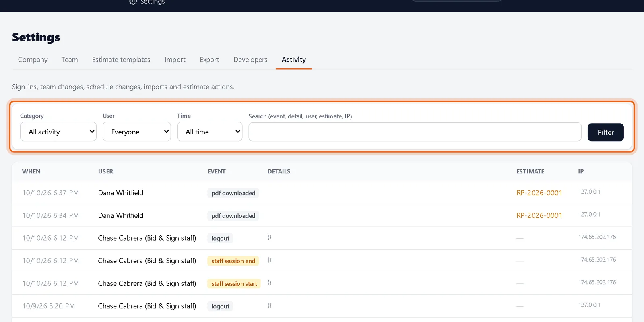
Task: Click the ESTIMATE column header
Action: [x=530, y=171]
